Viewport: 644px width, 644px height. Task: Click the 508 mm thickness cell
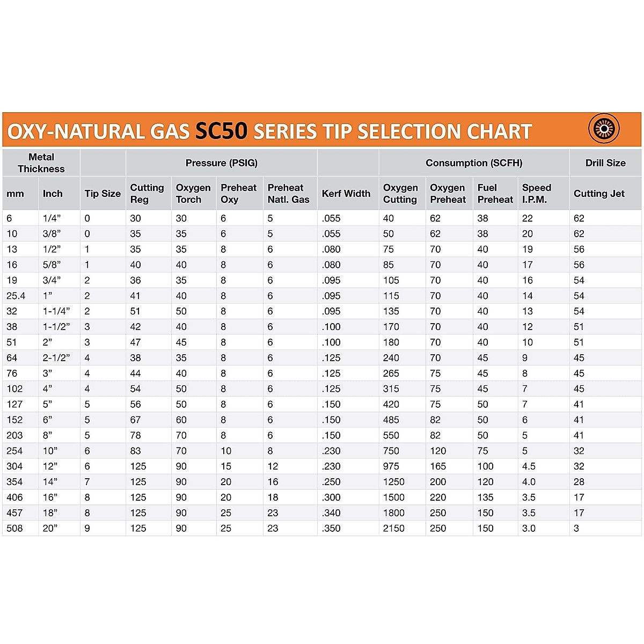[x=15, y=528]
